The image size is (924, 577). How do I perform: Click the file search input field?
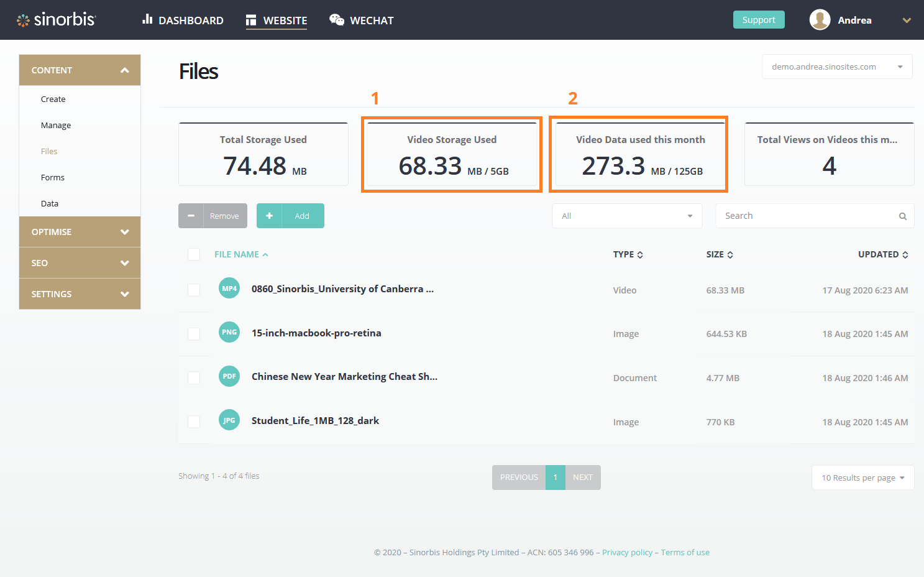[807, 216]
